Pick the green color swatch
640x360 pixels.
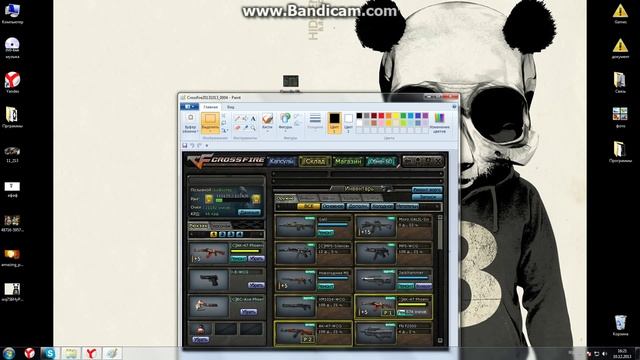403,116
